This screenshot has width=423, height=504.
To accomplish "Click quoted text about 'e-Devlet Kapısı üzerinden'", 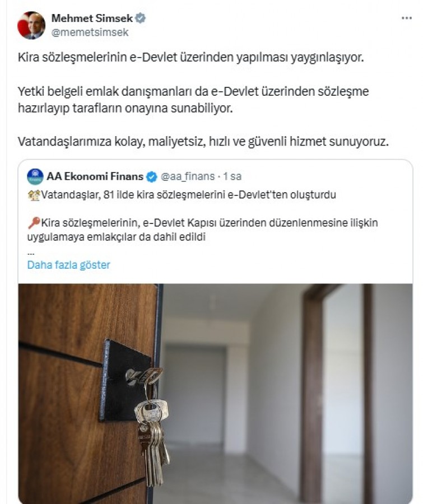I will [x=202, y=230].
